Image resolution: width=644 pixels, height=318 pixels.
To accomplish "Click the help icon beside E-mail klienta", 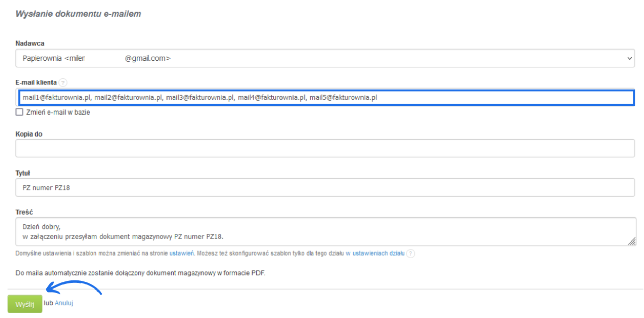I will 63,82.
